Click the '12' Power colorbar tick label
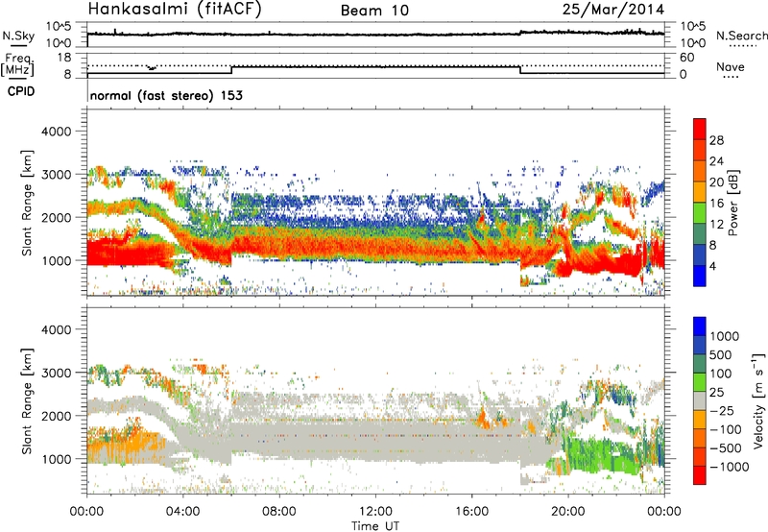This screenshot has height=532, width=768. 716,225
